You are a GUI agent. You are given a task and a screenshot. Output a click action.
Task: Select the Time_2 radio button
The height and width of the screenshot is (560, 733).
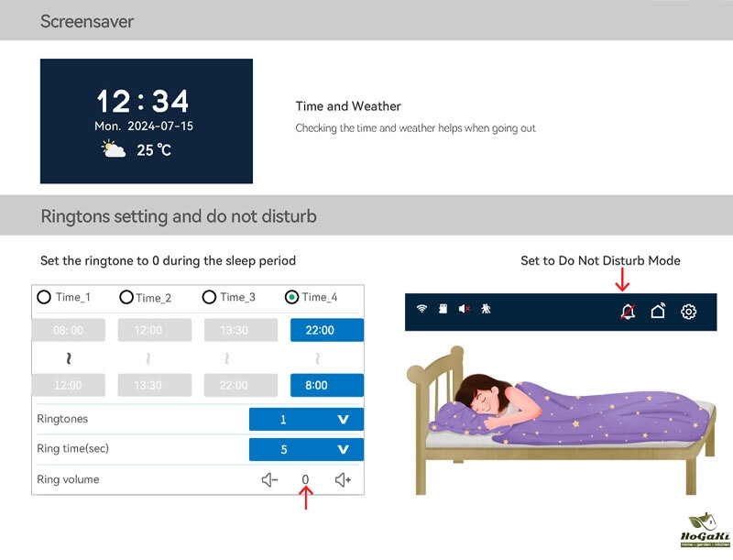click(126, 297)
